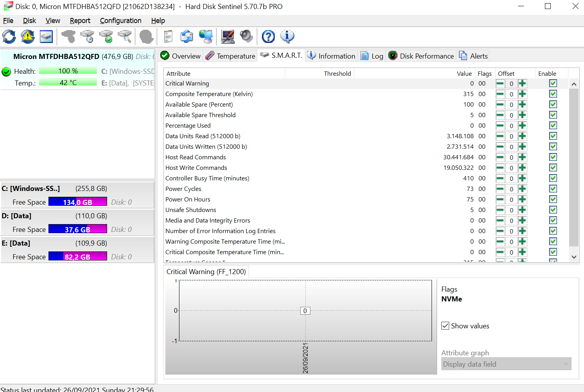Decrease offset for Composite Temperature row
Viewport: 584px width, 392px height.
(500, 94)
